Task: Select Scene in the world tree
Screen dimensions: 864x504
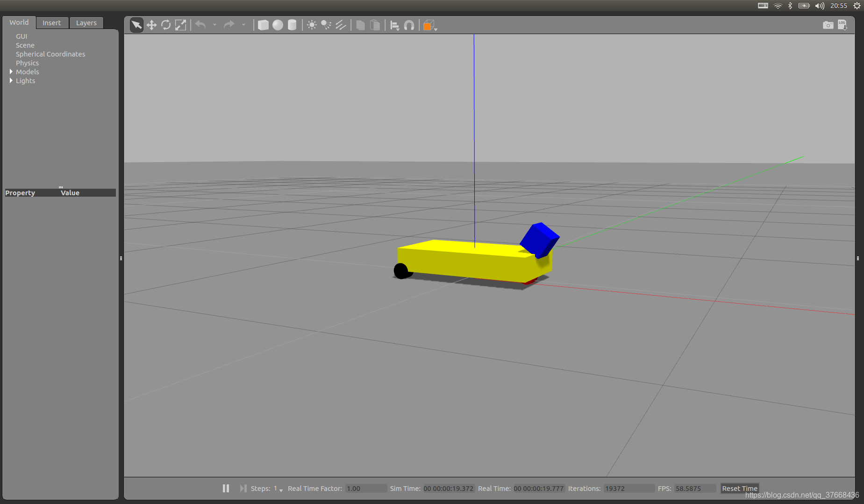Action: pyautogui.click(x=25, y=45)
